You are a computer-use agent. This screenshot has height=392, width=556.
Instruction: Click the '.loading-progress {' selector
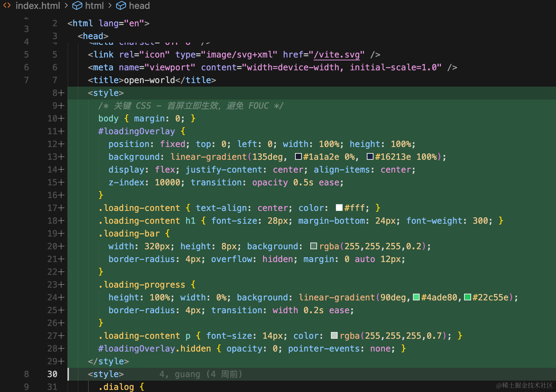[147, 285]
